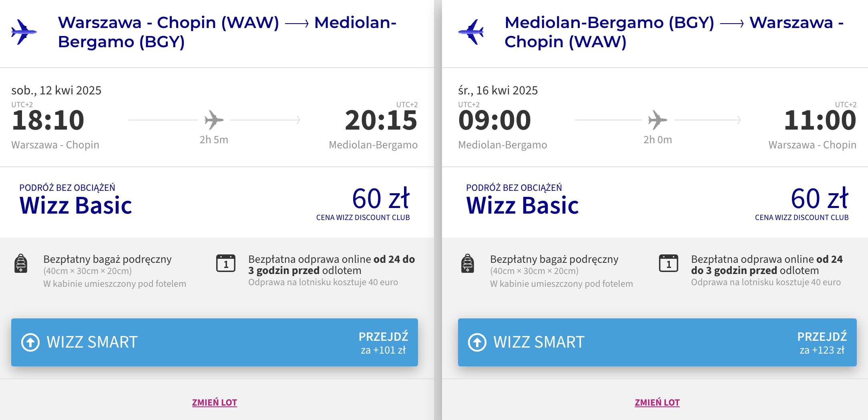Screen dimensions: 868x420
Task: Click the departure time 18:10
Action: (x=48, y=120)
